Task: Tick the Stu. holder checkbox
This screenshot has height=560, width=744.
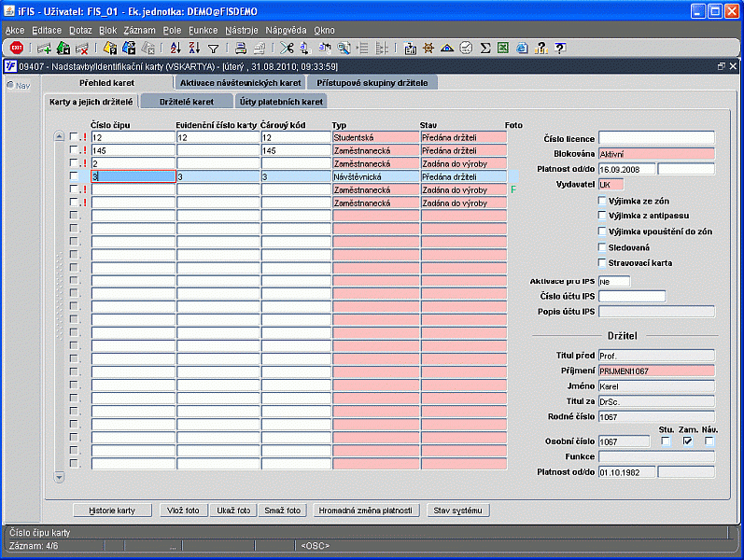Action: point(666,441)
